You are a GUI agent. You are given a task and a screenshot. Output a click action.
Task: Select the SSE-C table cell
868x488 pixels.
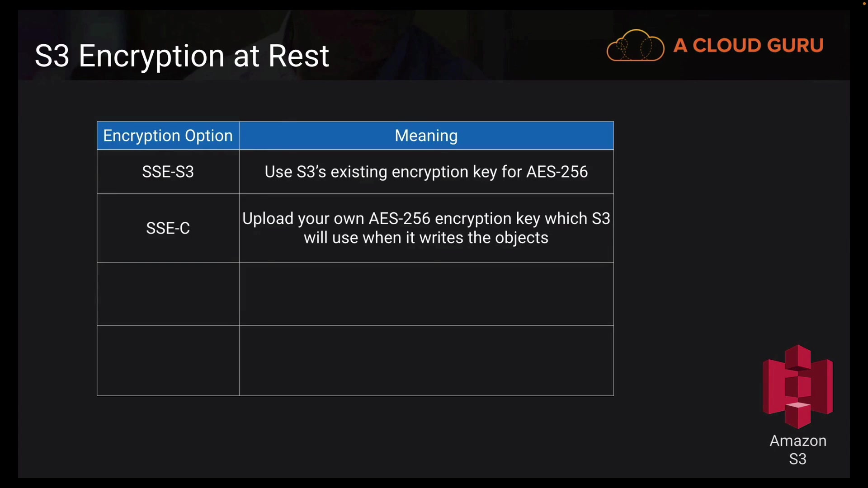168,228
